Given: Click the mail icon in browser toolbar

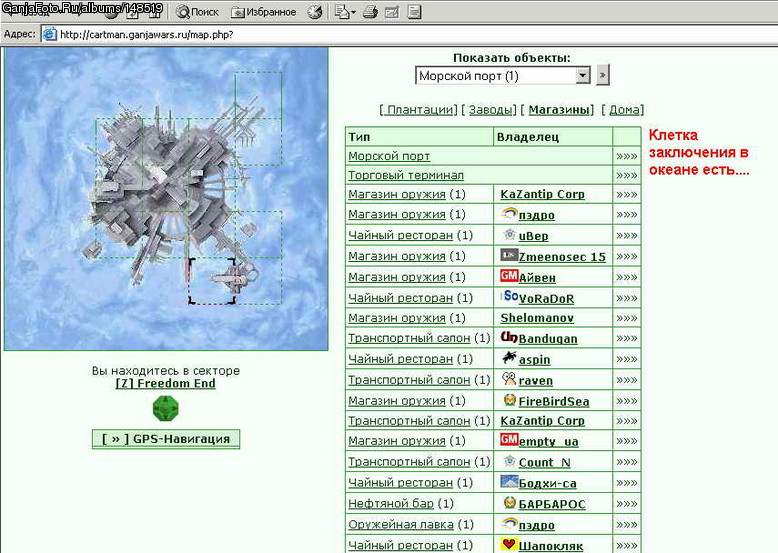Looking at the screenshot, I should coord(342,12).
